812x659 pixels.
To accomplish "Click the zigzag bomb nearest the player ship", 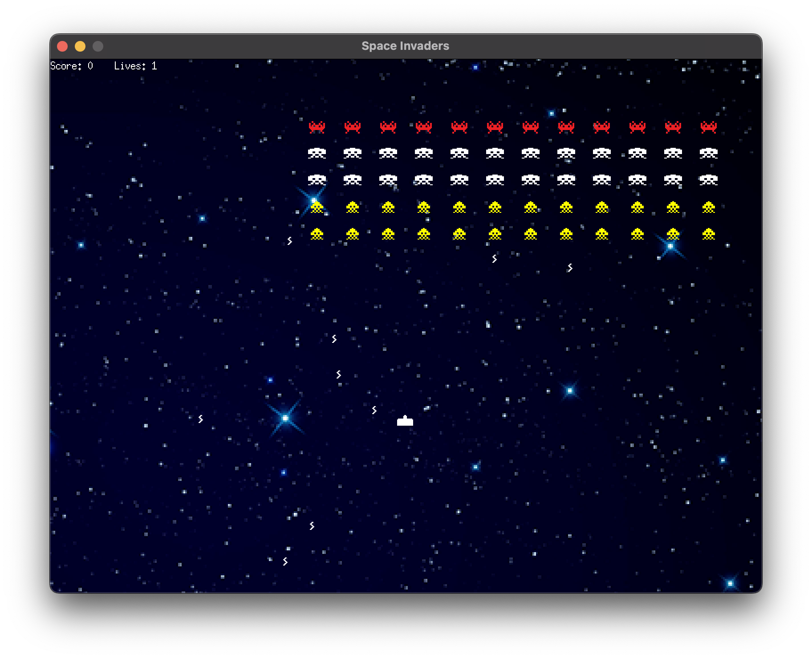I will (374, 410).
